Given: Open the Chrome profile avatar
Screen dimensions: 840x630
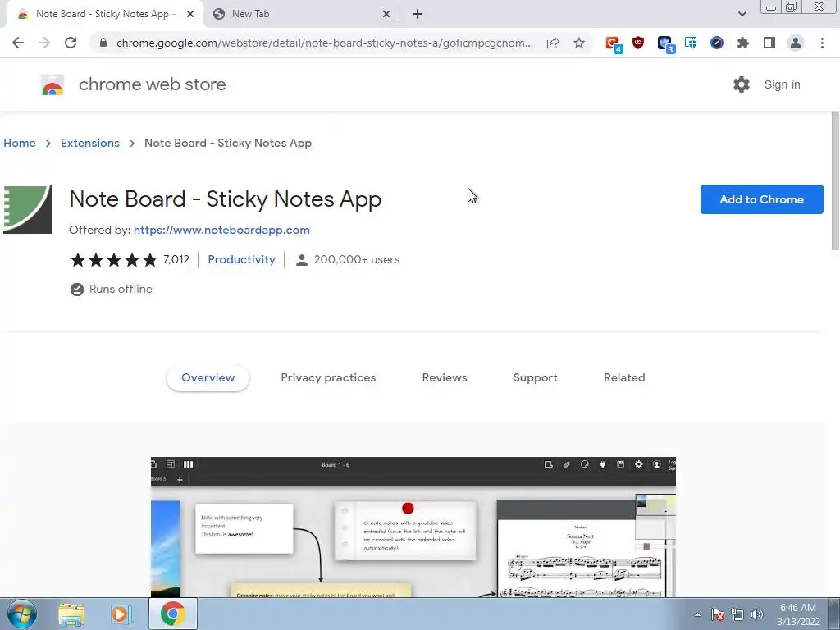Looking at the screenshot, I should 796,43.
